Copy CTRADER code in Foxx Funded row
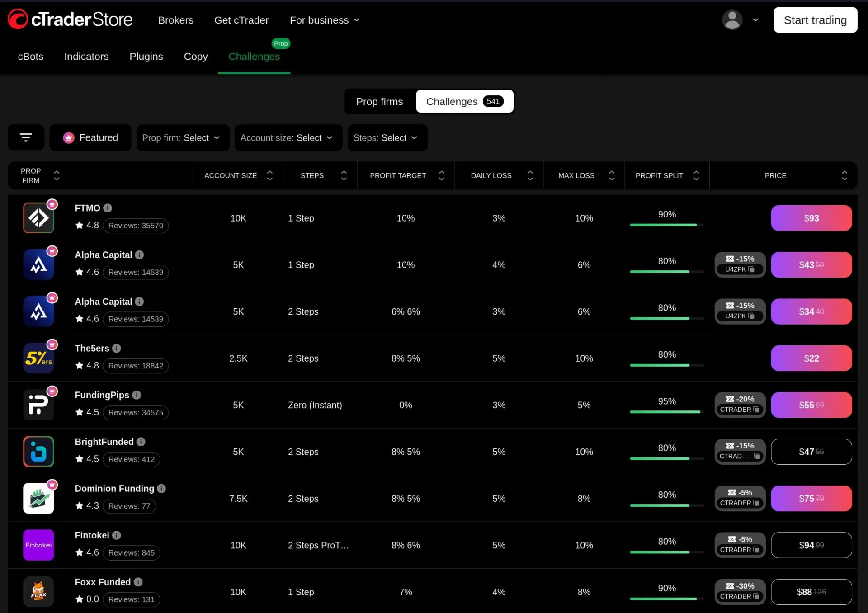Screen dimensions: 868x613 [756, 597]
